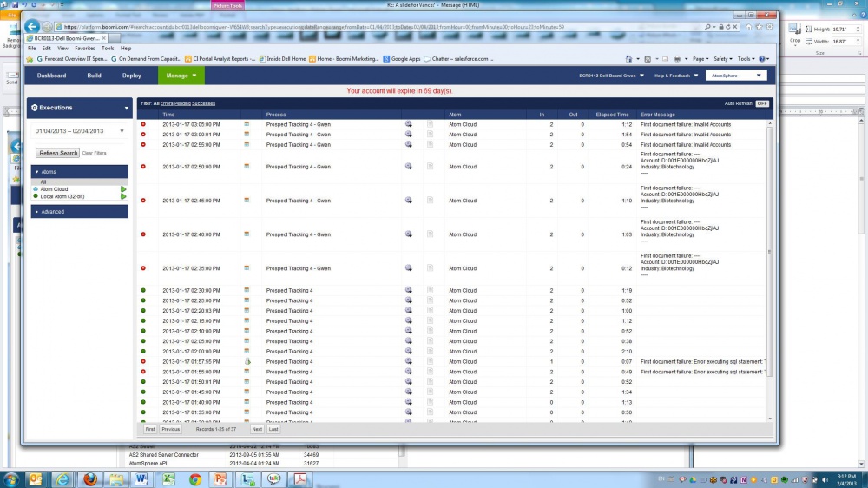Image resolution: width=868 pixels, height=488 pixels.
Task: Go to the Deploy tab
Action: coord(132,76)
